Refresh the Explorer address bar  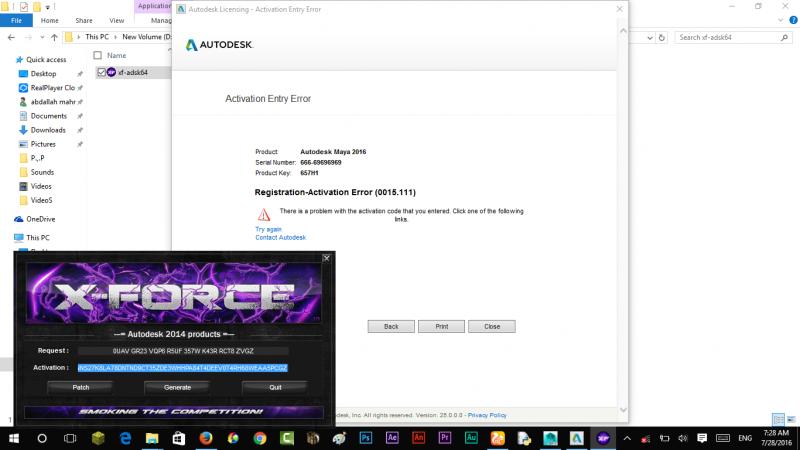point(662,37)
